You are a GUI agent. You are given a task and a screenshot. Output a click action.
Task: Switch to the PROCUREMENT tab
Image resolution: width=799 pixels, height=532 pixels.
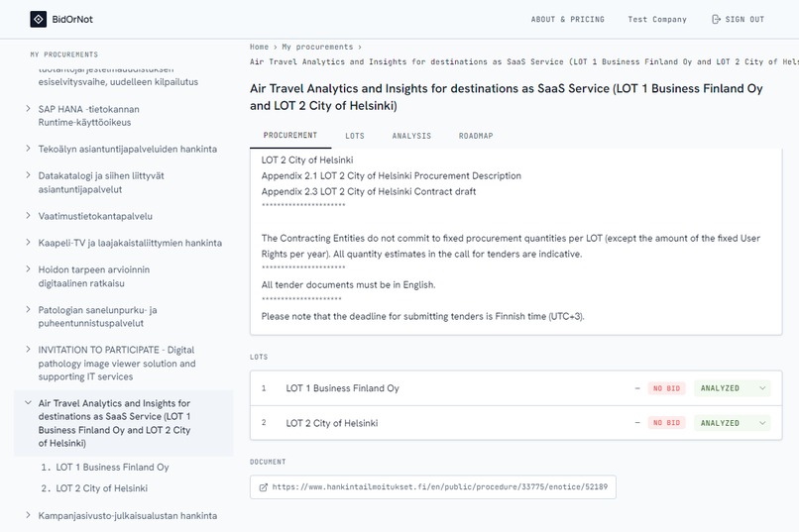[x=289, y=136]
